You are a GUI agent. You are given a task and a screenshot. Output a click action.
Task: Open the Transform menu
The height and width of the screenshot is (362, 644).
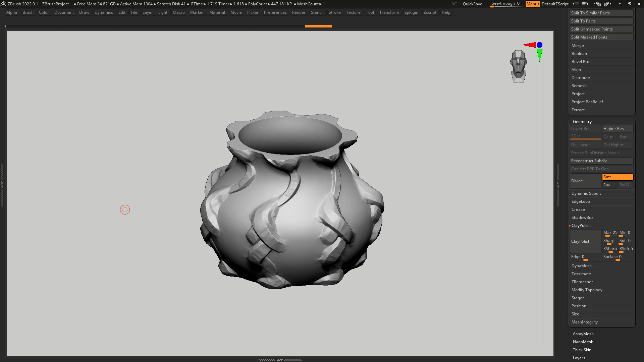[x=389, y=12]
